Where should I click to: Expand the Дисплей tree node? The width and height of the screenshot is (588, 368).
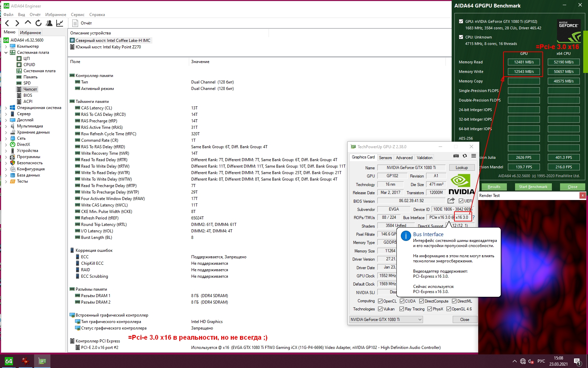coord(6,120)
